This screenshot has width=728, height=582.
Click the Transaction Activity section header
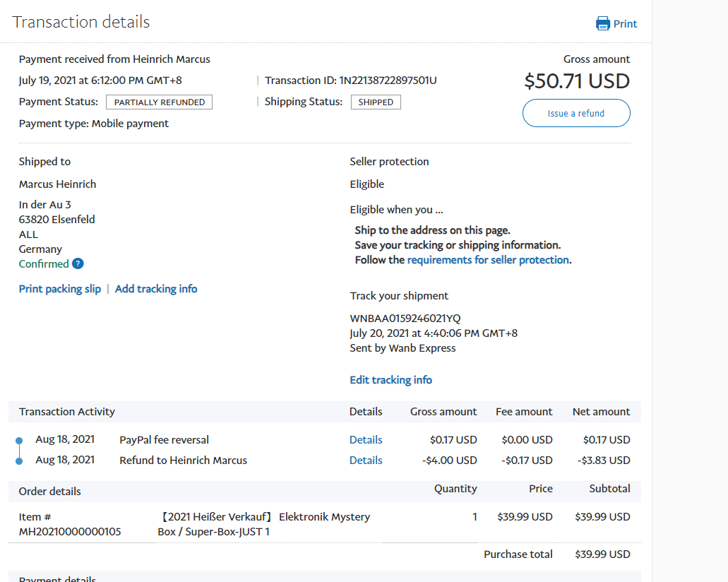(67, 412)
